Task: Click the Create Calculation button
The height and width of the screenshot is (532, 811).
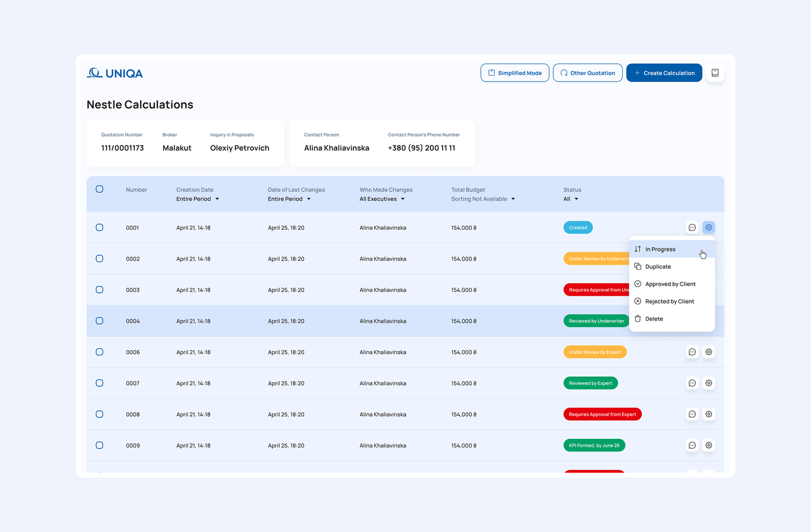Action: [664, 73]
